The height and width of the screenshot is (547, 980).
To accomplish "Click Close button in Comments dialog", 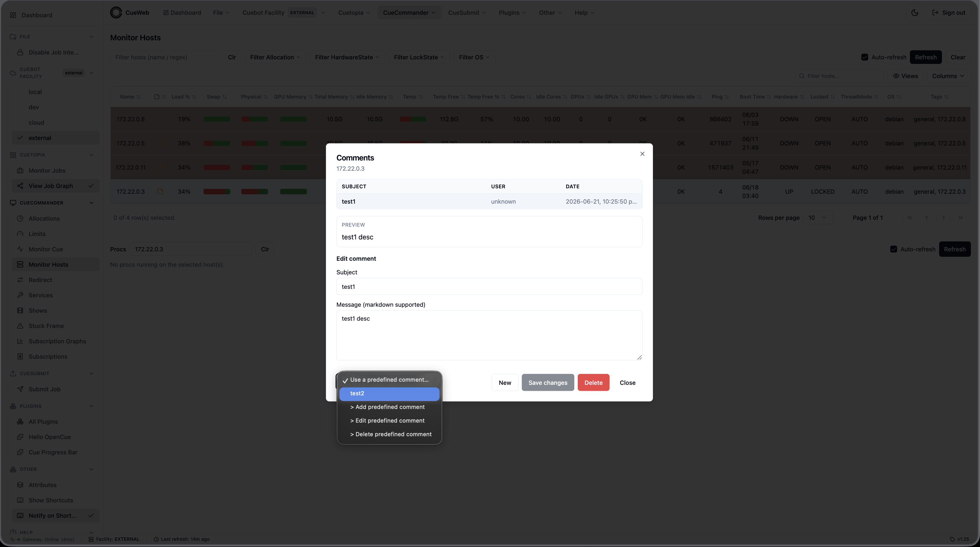I will tap(627, 383).
